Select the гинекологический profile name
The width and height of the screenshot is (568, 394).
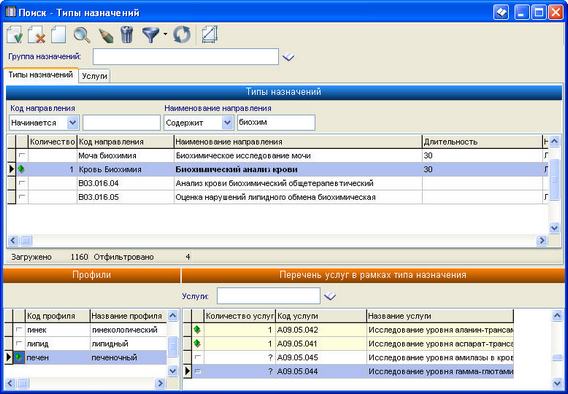pyautogui.click(x=128, y=330)
